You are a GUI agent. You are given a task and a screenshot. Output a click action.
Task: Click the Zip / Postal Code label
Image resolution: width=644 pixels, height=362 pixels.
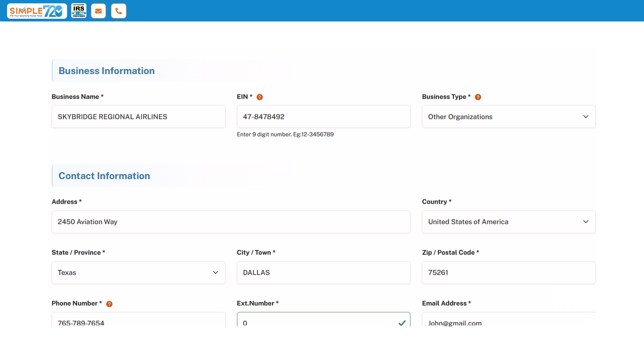pos(450,252)
